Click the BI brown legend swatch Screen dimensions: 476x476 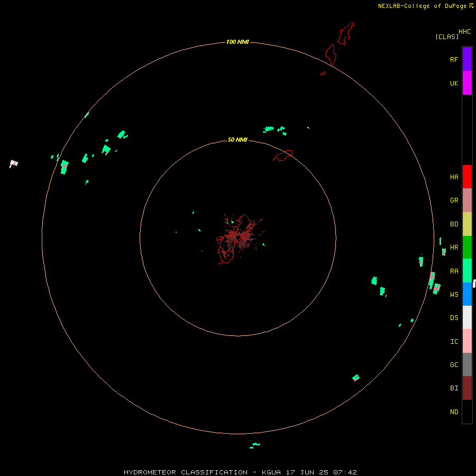[x=467, y=388]
